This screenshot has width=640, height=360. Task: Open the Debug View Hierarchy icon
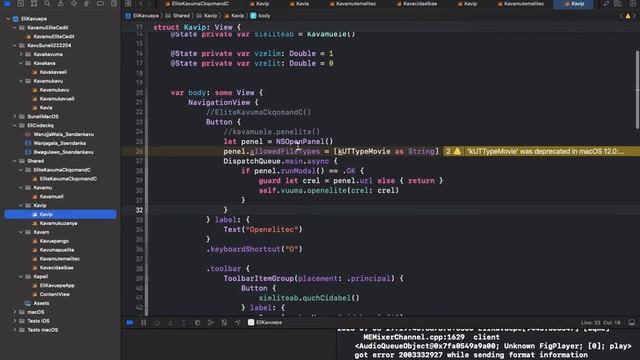pyautogui.click(x=198, y=322)
